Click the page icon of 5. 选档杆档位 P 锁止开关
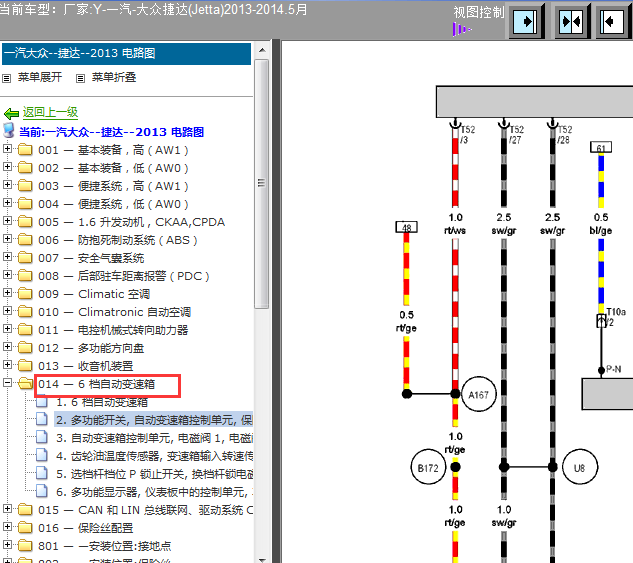The width and height of the screenshot is (633, 563). point(42,474)
